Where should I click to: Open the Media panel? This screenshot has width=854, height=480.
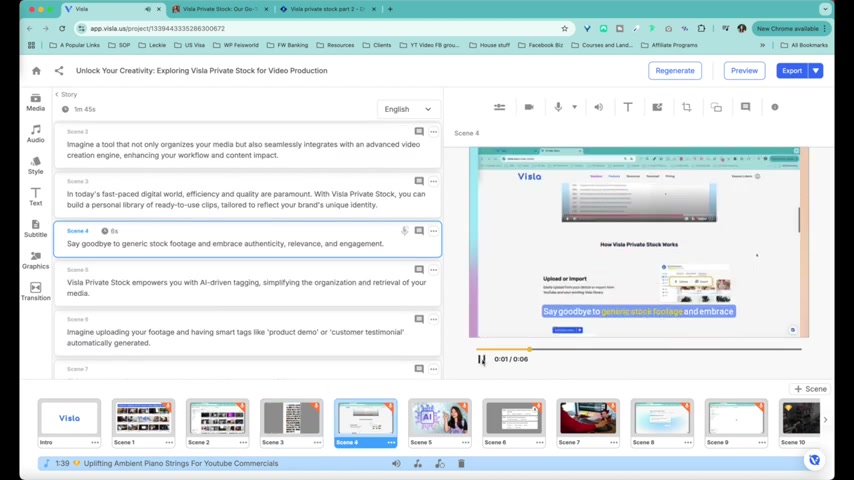[35, 102]
